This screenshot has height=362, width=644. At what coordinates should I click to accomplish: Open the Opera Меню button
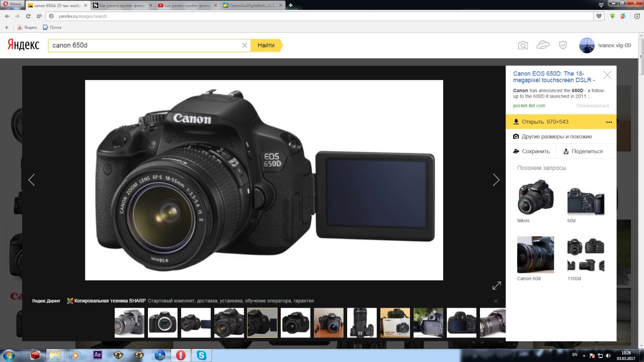(x=12, y=4)
